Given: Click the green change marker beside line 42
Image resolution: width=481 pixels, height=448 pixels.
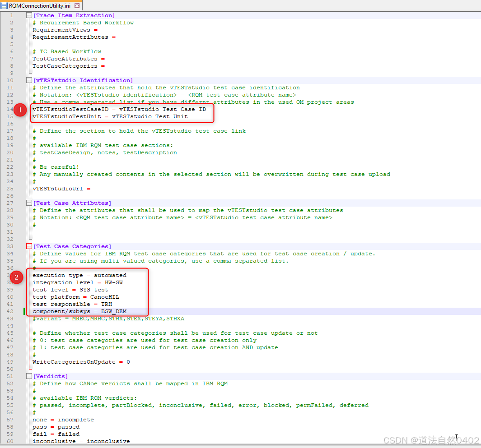Looking at the screenshot, I should click(x=24, y=311).
